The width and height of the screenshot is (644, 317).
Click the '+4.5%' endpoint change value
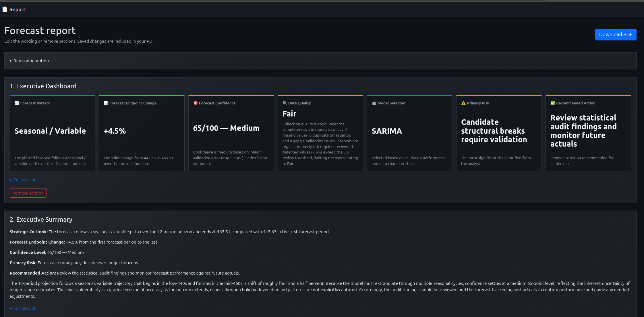(x=115, y=131)
